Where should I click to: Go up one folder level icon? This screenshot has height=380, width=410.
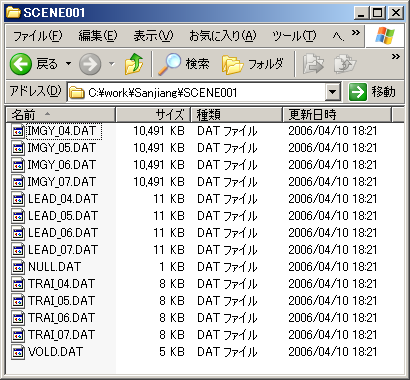[134, 64]
